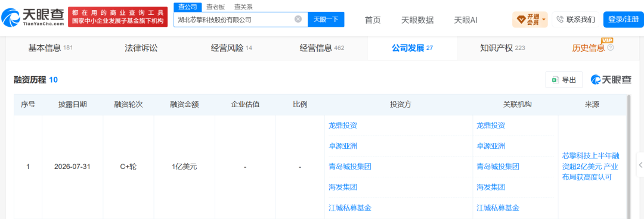Click the 来源 column header
The width and height of the screenshot is (644, 219).
point(592,105)
